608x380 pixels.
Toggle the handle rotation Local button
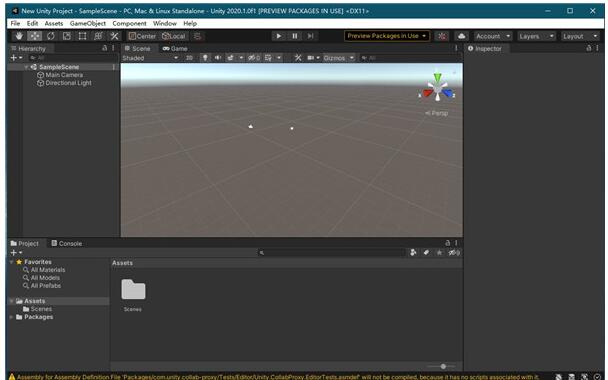point(174,36)
